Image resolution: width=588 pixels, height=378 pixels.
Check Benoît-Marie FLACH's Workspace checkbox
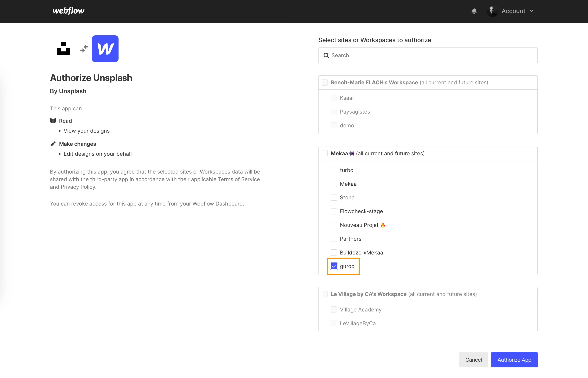coord(325,82)
